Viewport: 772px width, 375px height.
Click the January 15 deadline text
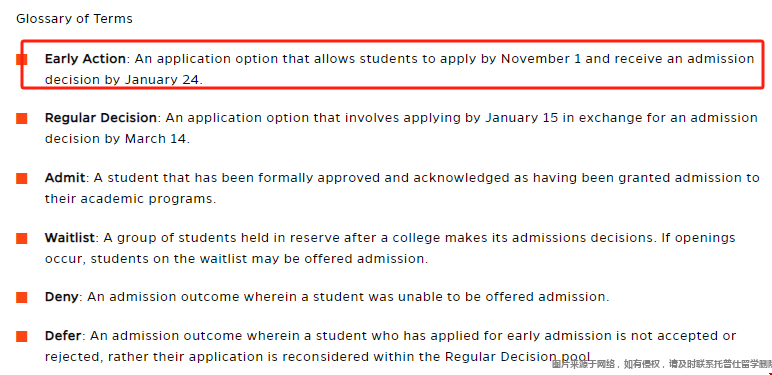(x=521, y=118)
